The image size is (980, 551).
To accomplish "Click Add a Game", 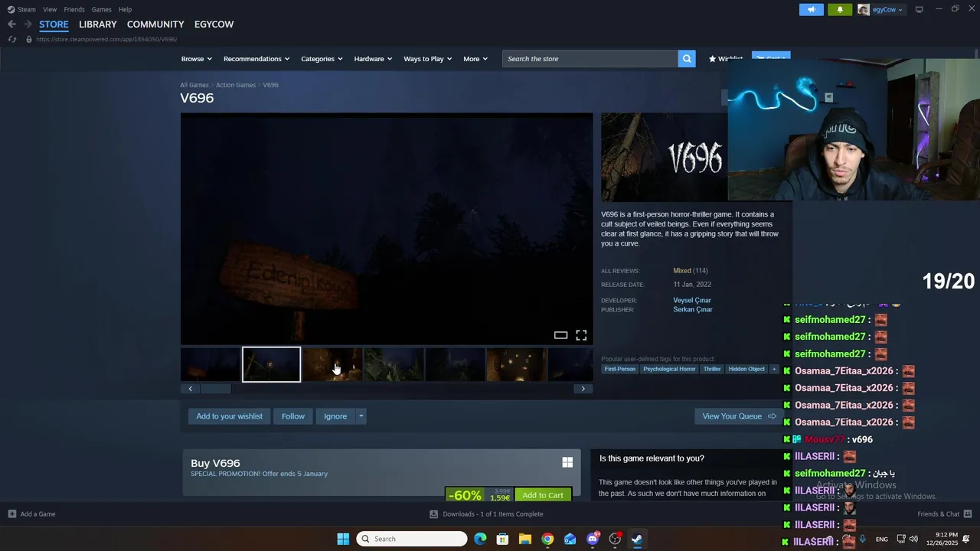I will 31,514.
